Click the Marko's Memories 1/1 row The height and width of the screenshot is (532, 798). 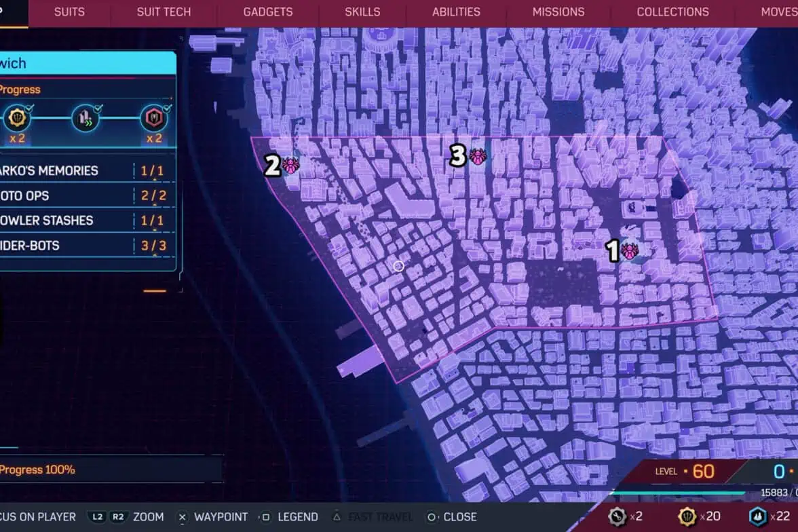coord(88,170)
